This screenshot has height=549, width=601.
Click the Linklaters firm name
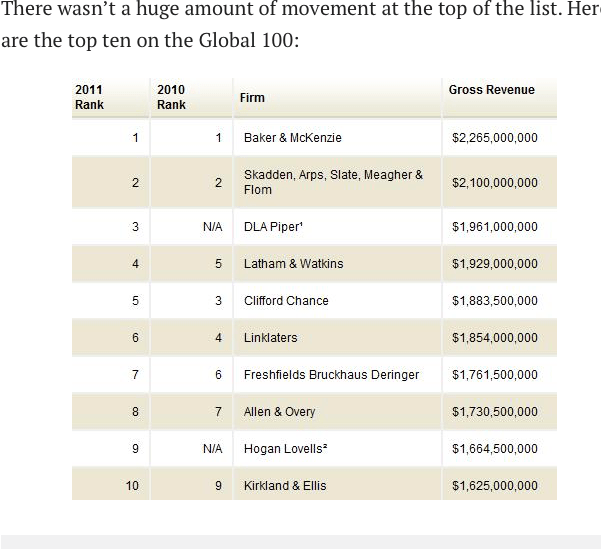point(271,338)
